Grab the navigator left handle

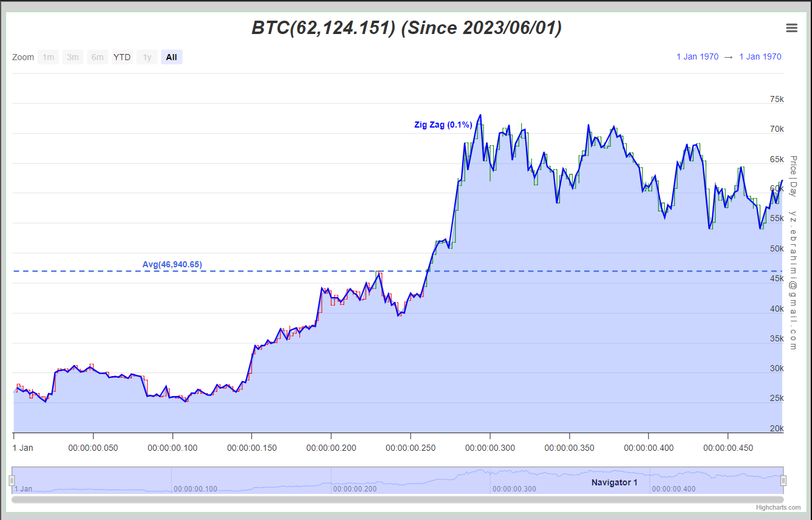tap(12, 481)
